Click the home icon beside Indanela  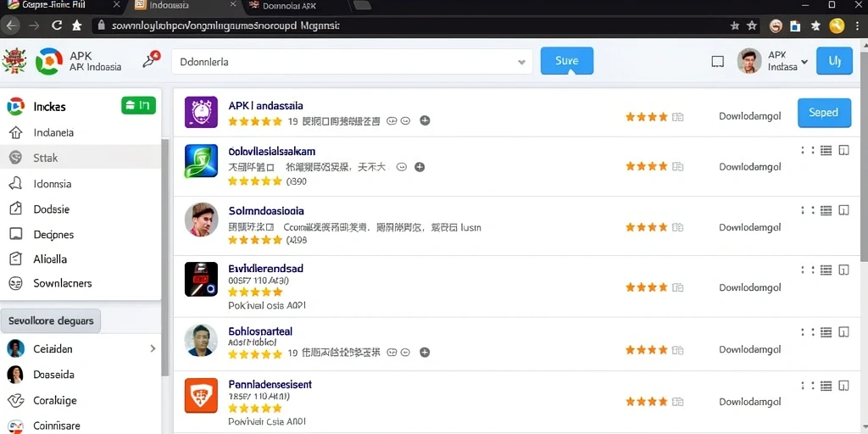(16, 133)
